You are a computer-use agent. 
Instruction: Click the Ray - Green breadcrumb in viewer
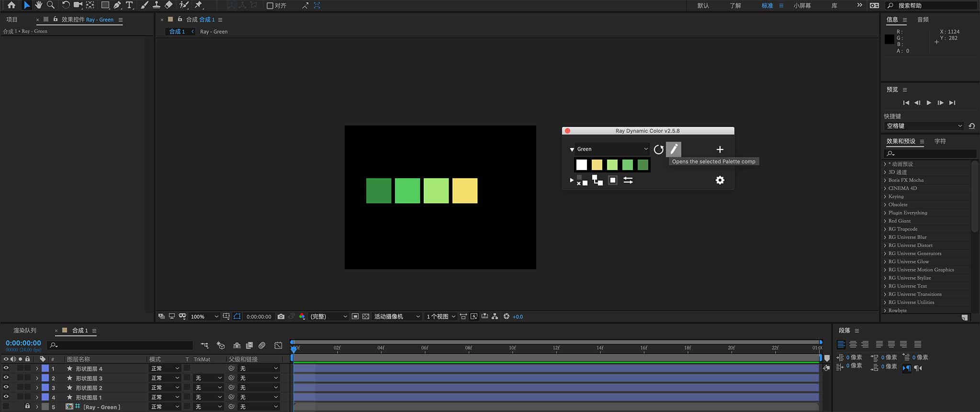214,32
